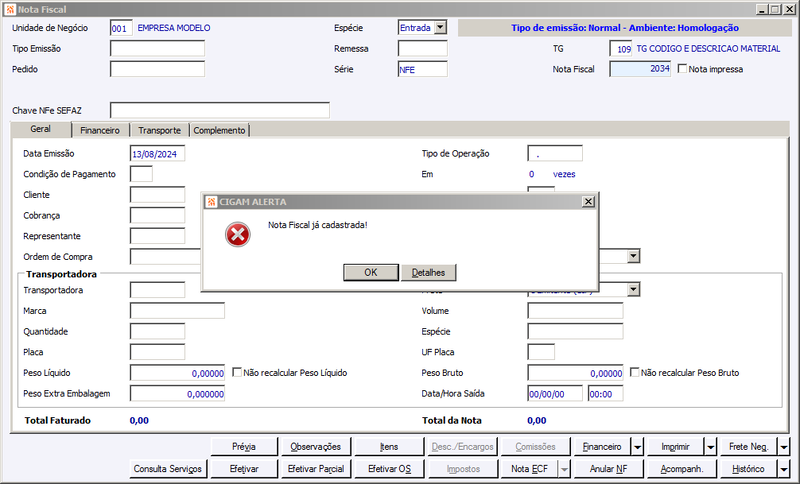Click the Remessa field
This screenshot has height=484, width=800.
pos(422,48)
